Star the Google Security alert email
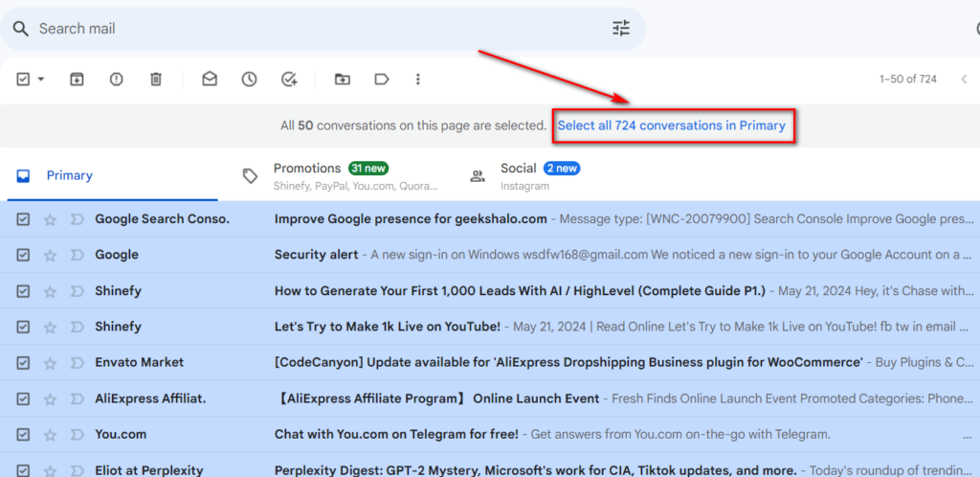This screenshot has width=980, height=477. point(51,255)
